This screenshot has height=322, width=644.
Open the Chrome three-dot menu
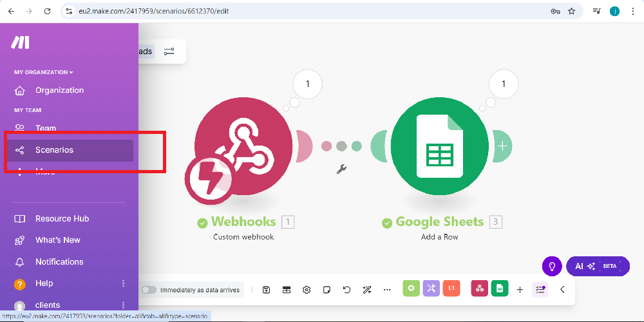(x=633, y=11)
